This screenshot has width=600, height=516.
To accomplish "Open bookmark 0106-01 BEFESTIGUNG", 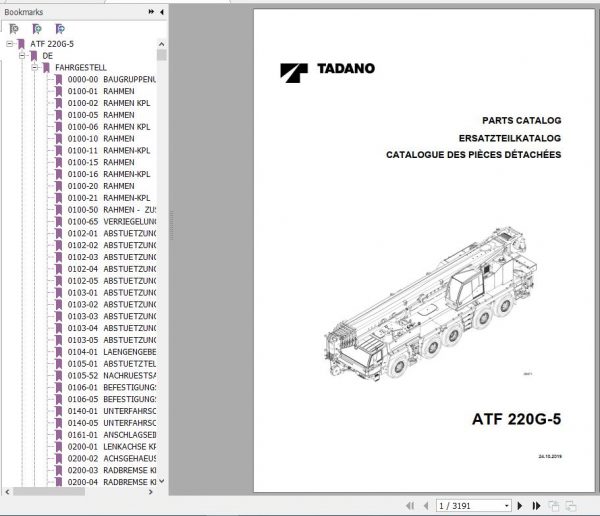I will point(111,388).
